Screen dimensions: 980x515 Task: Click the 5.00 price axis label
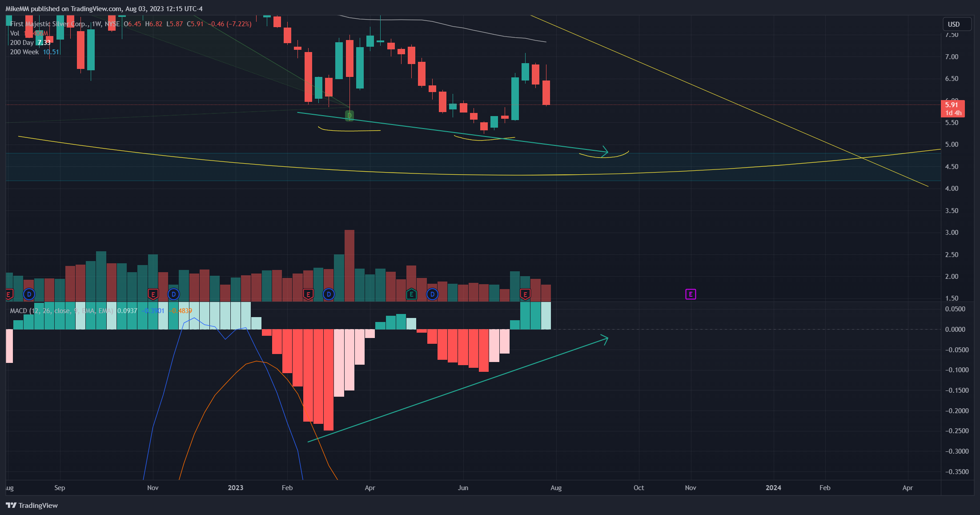[952, 145]
